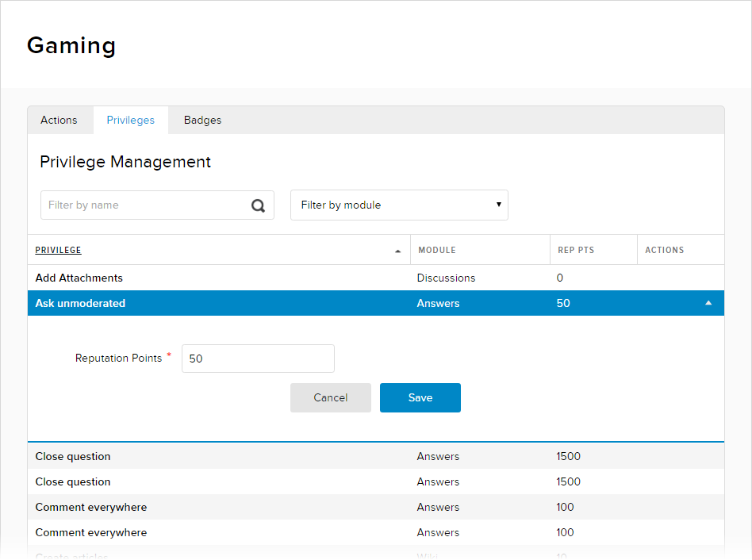Expand the first Close question row
752x560 pixels.
click(x=73, y=456)
